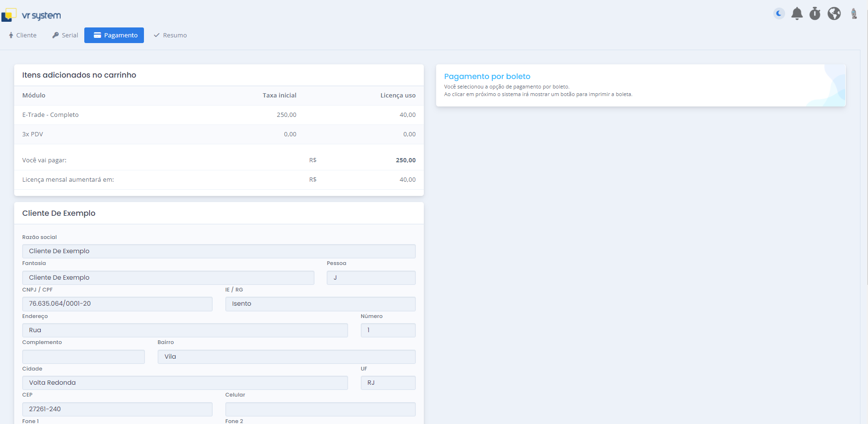Viewport: 868px width, 424px height.
Task: Click the Pessoa field showing J
Action: coord(371,278)
